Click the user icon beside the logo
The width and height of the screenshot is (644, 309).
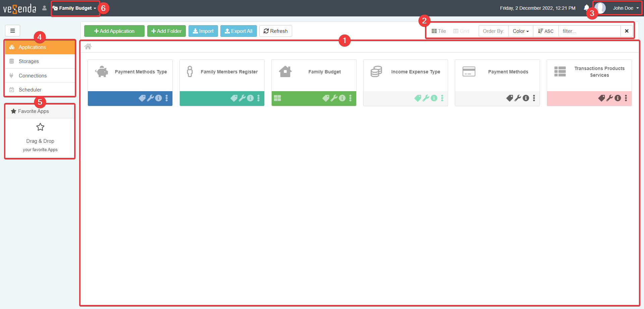[x=44, y=8]
